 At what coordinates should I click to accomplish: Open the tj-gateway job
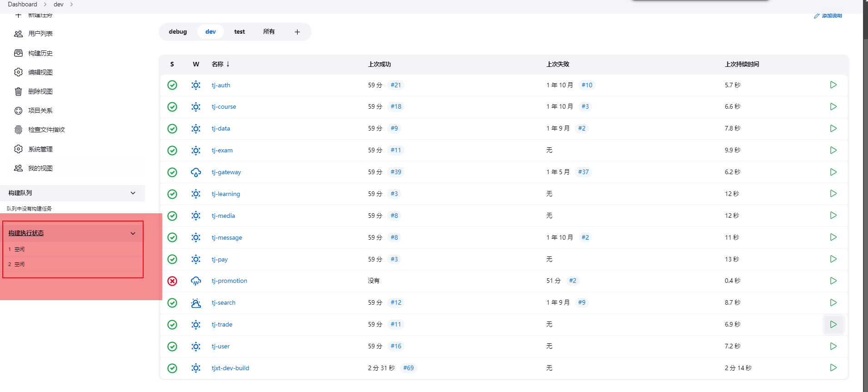click(226, 172)
